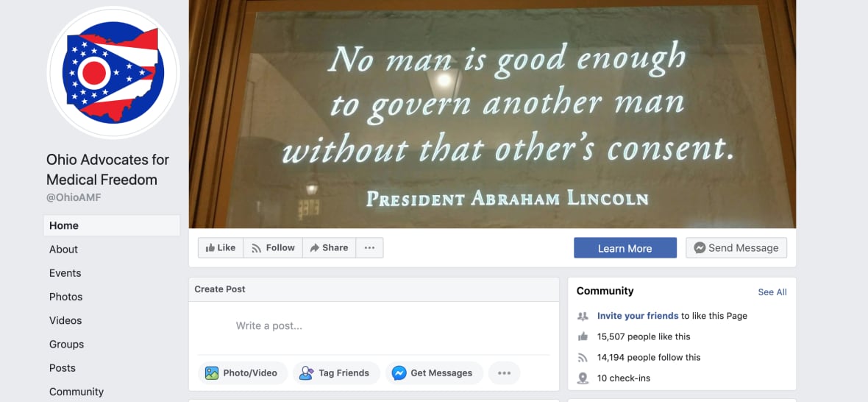Follow the page via RSS icon button
This screenshot has width=868, height=402.
pyautogui.click(x=273, y=247)
